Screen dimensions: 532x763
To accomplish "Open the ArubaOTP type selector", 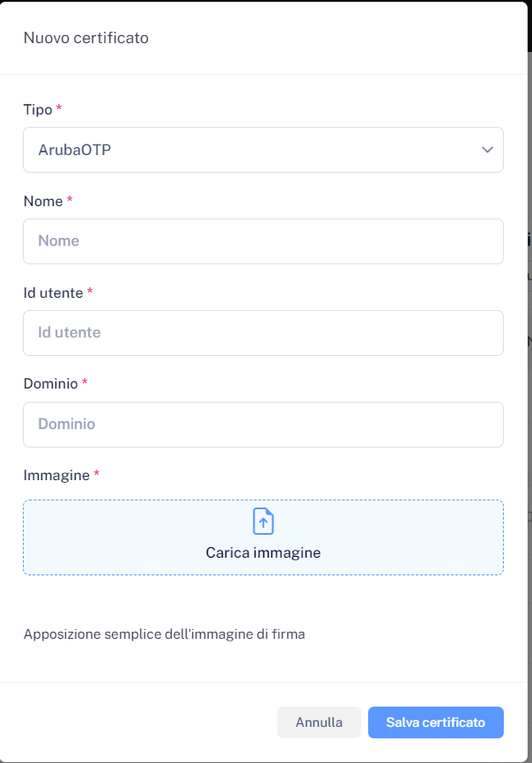I will [247, 150].
